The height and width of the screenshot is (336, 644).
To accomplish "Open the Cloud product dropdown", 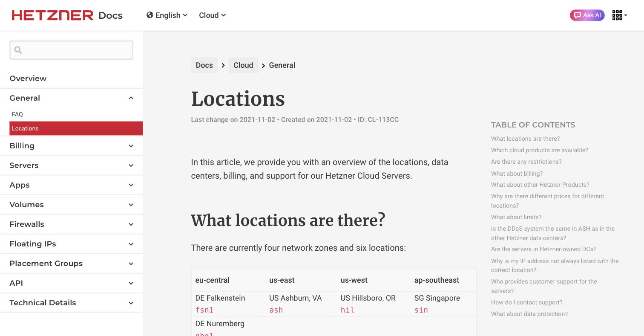I will coord(212,15).
